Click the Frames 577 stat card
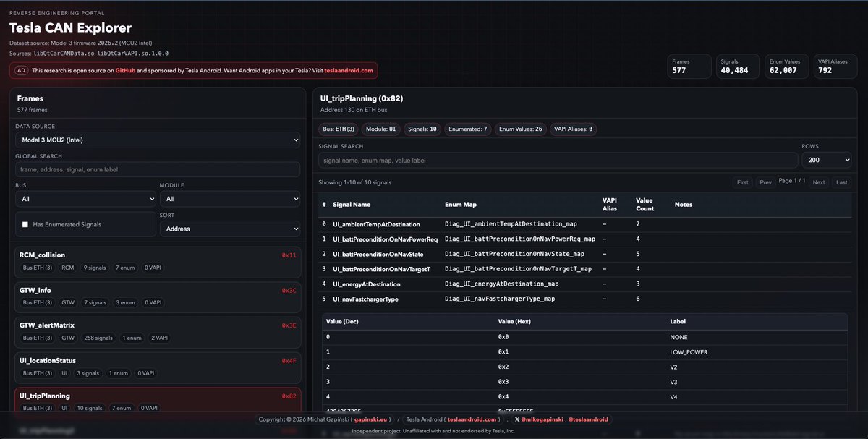Viewport: 868px width, 439px height. pyautogui.click(x=690, y=67)
